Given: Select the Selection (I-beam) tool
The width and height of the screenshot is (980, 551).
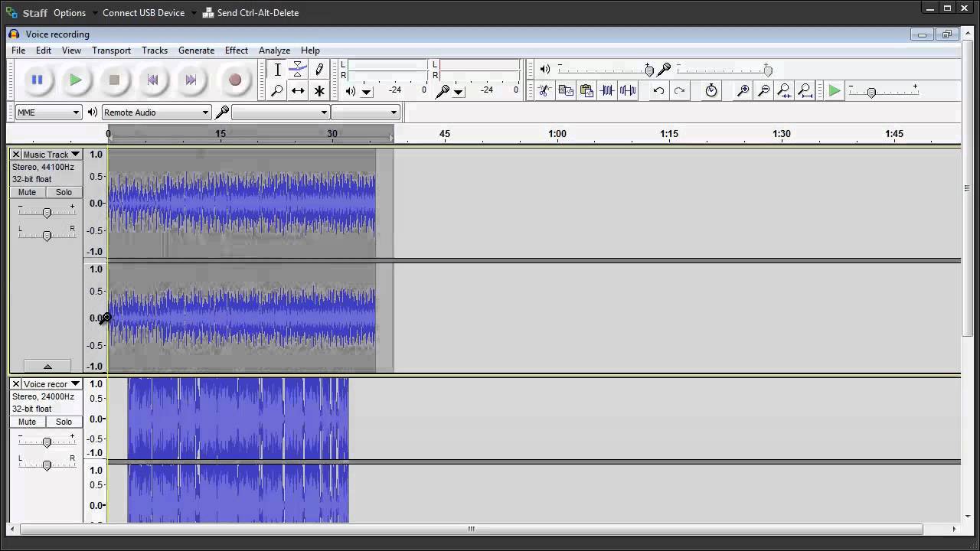Looking at the screenshot, I should click(x=277, y=70).
